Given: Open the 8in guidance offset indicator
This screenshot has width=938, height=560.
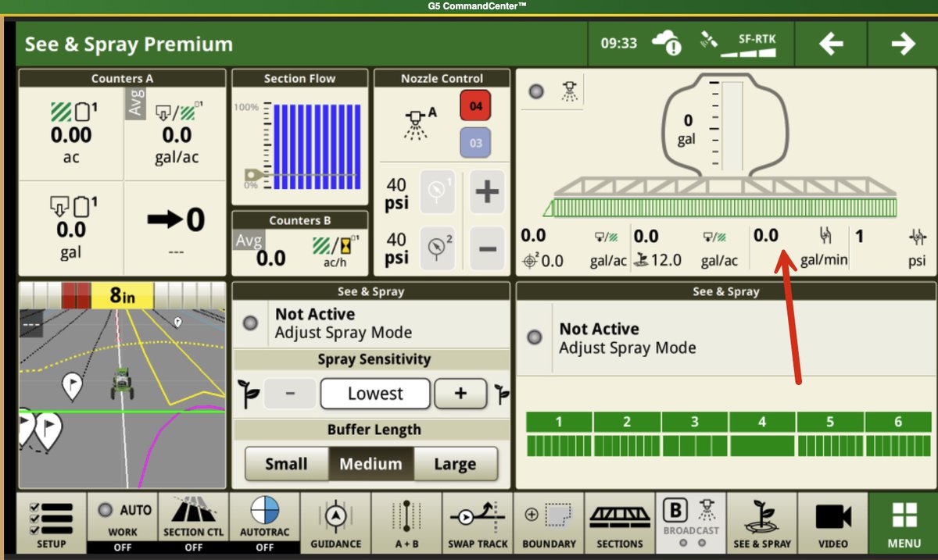Looking at the screenshot, I should pyautogui.click(x=122, y=295).
